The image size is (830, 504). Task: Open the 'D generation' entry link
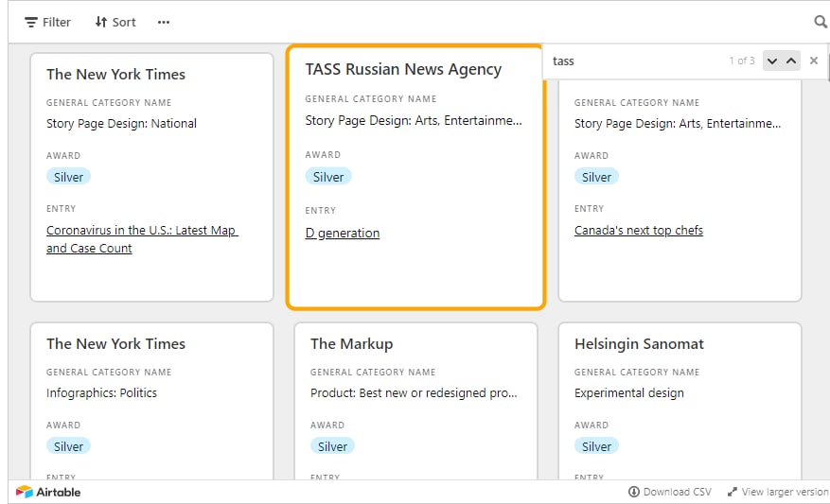pos(343,234)
